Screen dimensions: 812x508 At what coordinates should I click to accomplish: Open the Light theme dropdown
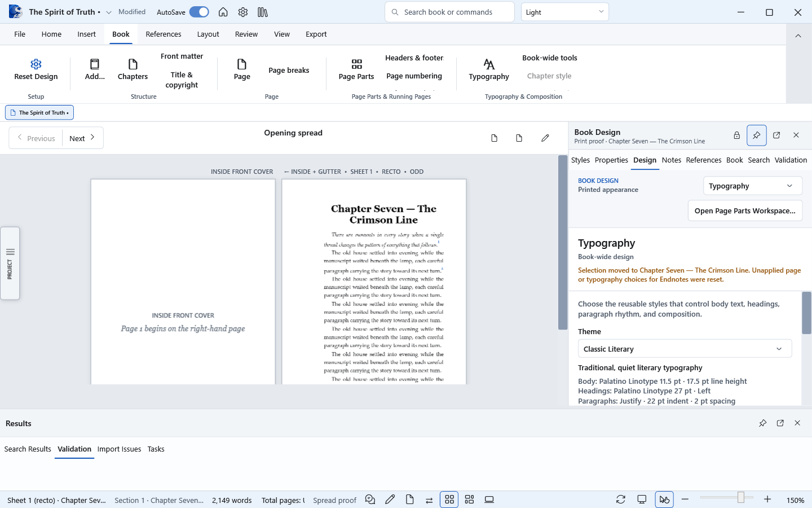coord(565,12)
